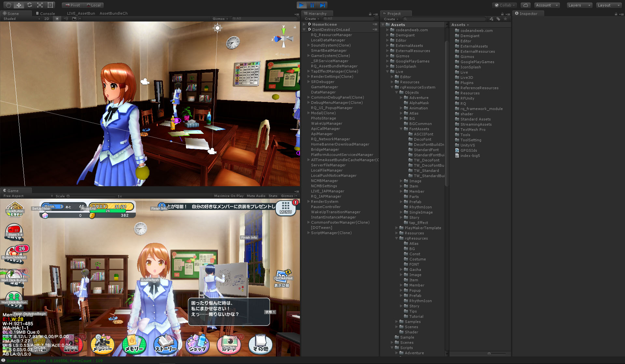The width and height of the screenshot is (625, 364).
Task: Toggle the Local handle rotation button
Action: (x=94, y=5)
